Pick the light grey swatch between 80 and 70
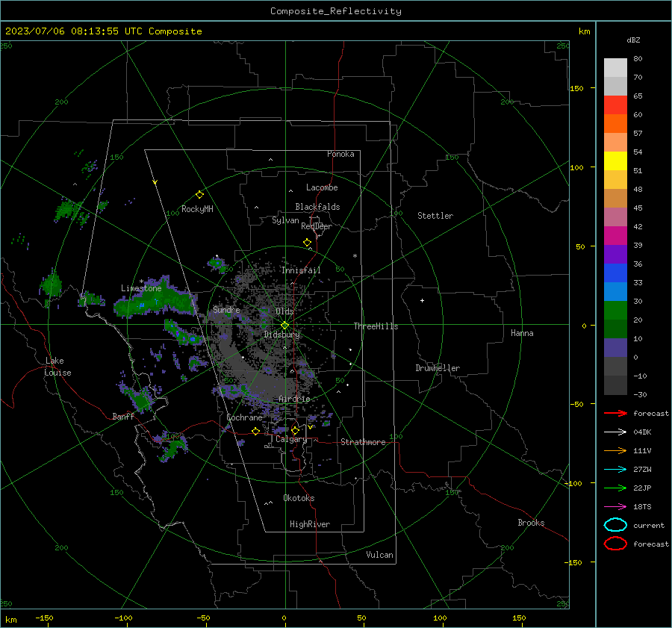672x628 pixels. 615,68
